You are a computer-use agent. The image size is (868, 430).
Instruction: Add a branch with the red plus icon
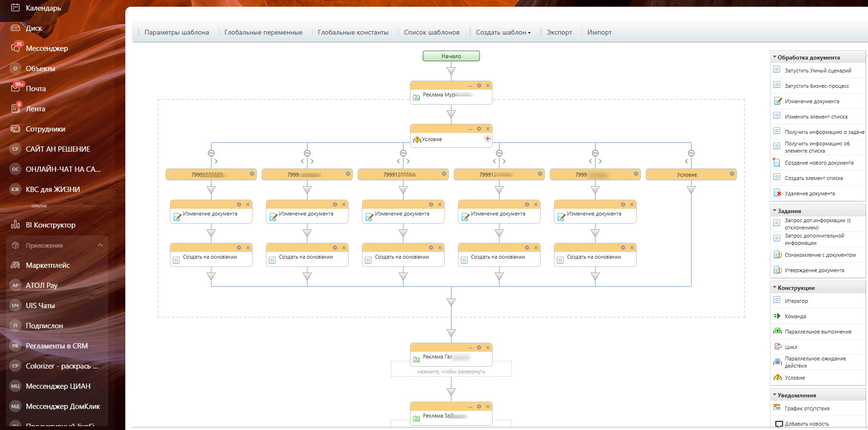coord(488,139)
